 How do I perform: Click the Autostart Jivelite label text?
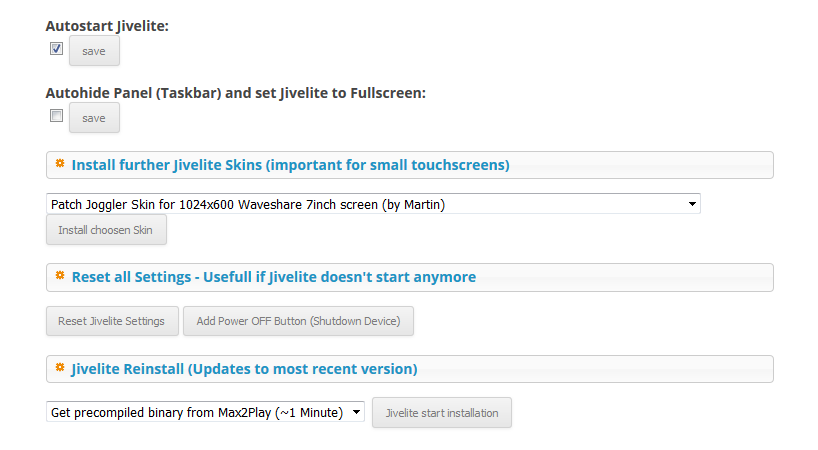tap(107, 26)
